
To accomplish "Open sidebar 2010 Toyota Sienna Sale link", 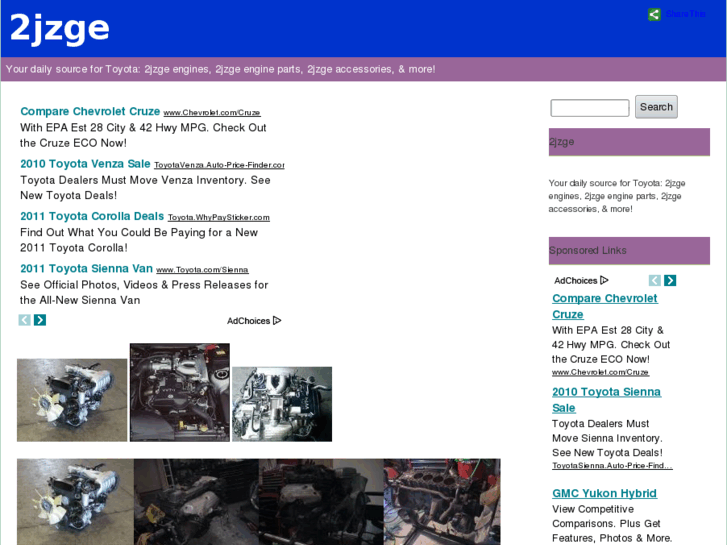I will (x=606, y=400).
